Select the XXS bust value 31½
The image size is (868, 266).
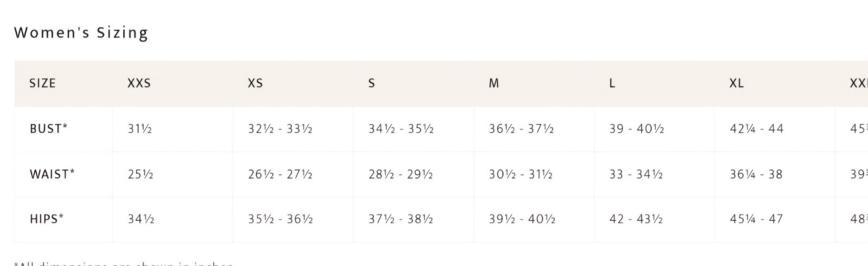[139, 129]
